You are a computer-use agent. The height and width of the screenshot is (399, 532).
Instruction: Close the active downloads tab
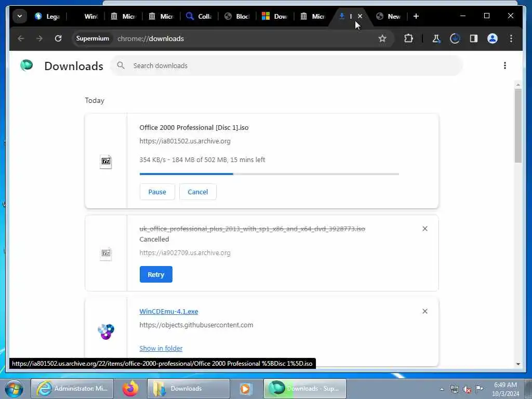tap(360, 16)
